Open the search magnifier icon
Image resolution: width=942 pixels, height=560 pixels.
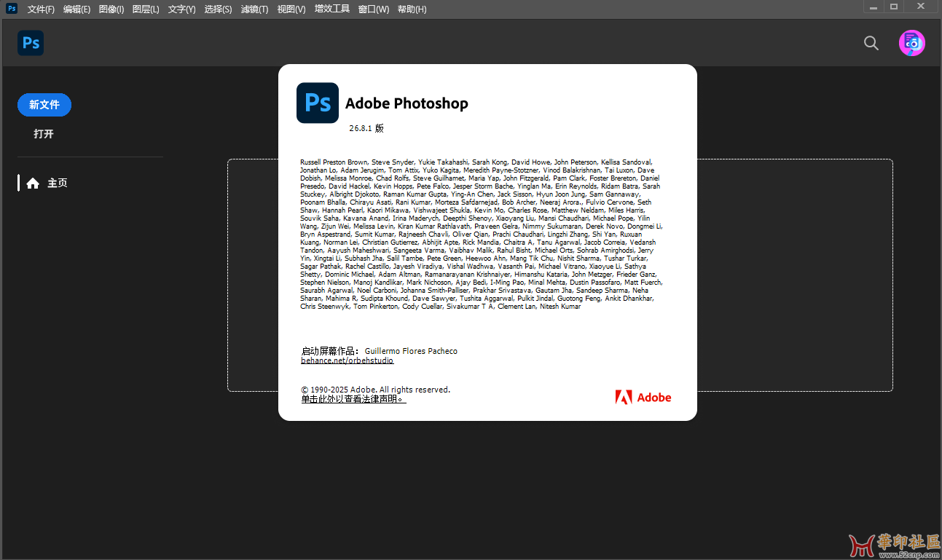[871, 43]
